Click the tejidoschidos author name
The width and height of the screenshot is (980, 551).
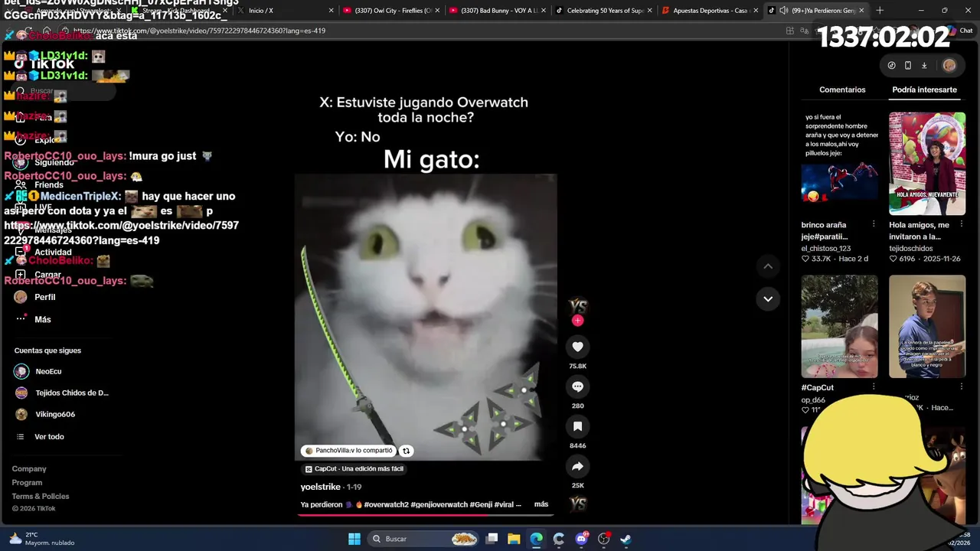tap(910, 249)
